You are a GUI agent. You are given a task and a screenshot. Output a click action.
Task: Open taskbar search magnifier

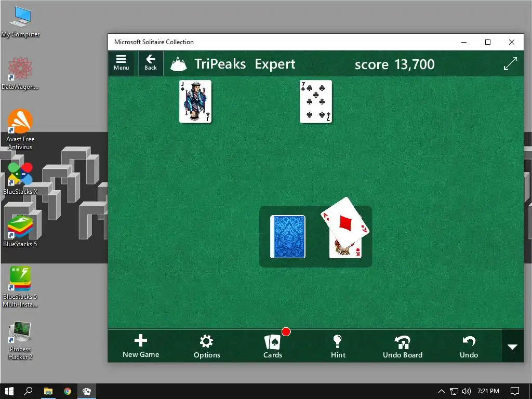click(x=28, y=391)
